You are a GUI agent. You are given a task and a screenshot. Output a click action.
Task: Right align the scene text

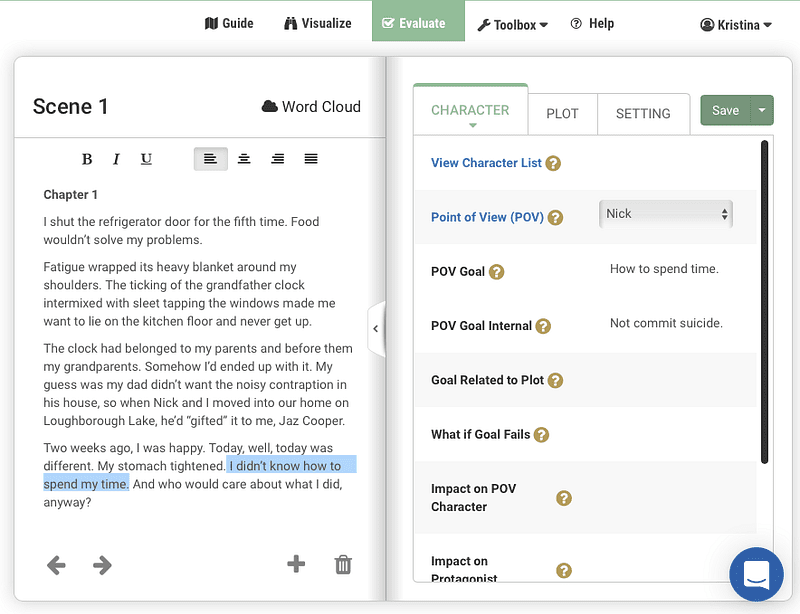tap(278, 159)
